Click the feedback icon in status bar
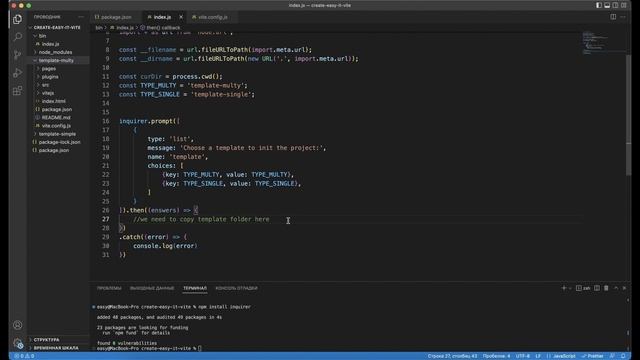640x360 pixels. click(612, 356)
